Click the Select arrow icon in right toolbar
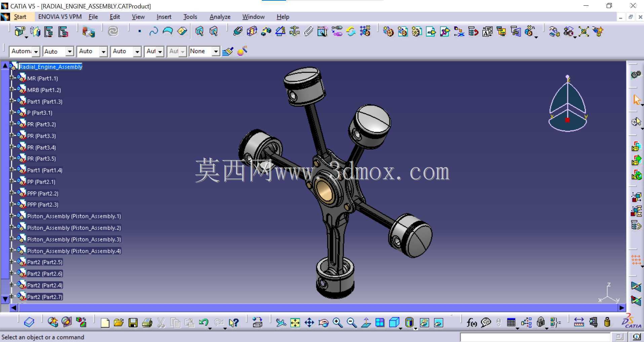Screen dimensions: 644x342 pos(637,100)
